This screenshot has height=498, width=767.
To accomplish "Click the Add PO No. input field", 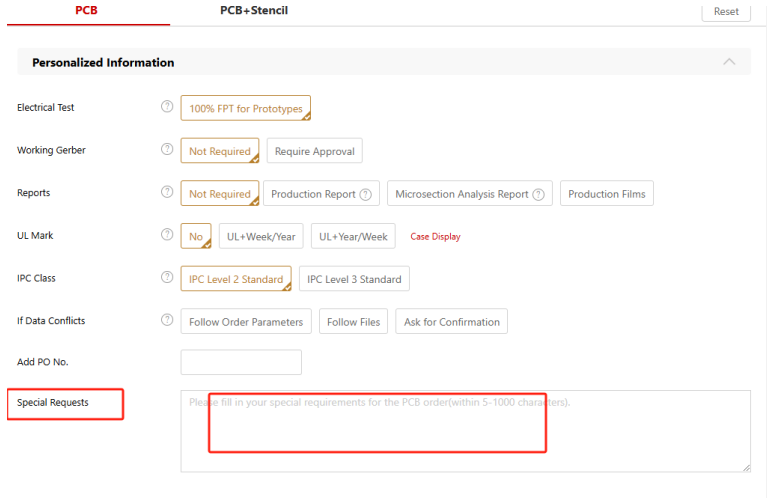I will coord(241,362).
